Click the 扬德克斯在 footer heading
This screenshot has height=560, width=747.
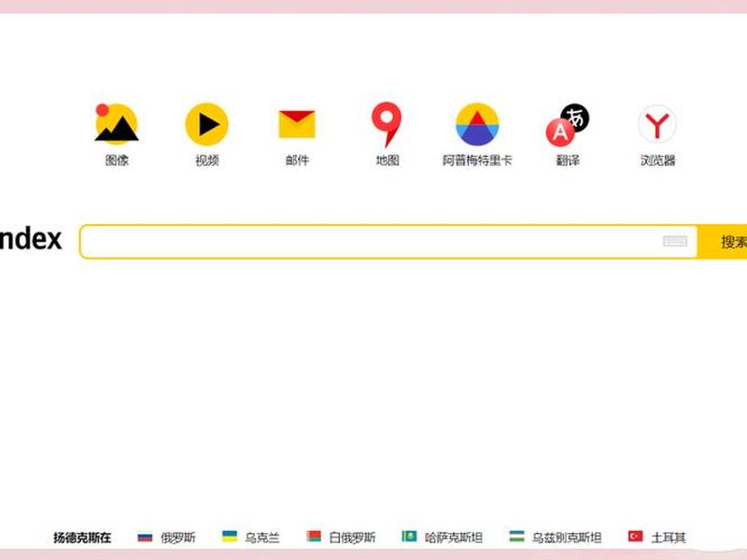[82, 538]
